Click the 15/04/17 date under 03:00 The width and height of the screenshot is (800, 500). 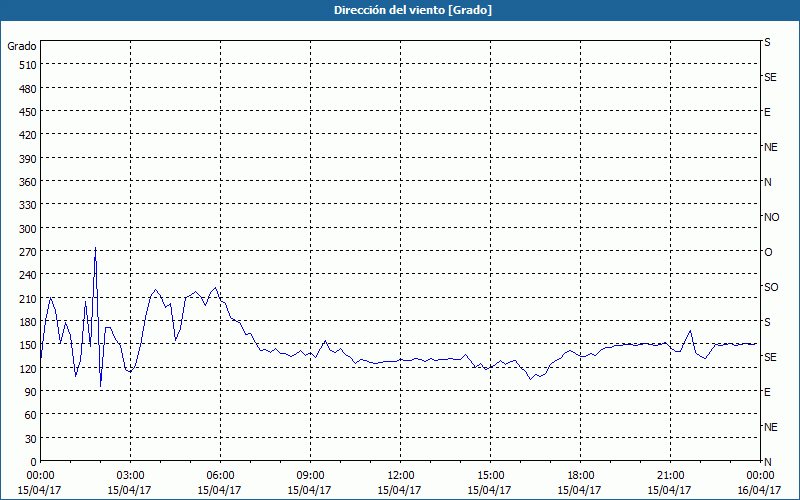pyautogui.click(x=130, y=490)
